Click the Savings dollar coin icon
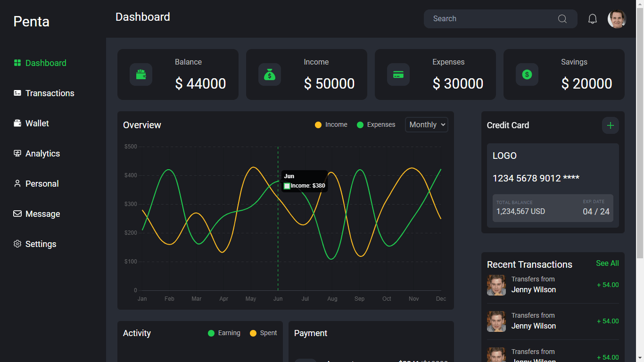 [527, 74]
